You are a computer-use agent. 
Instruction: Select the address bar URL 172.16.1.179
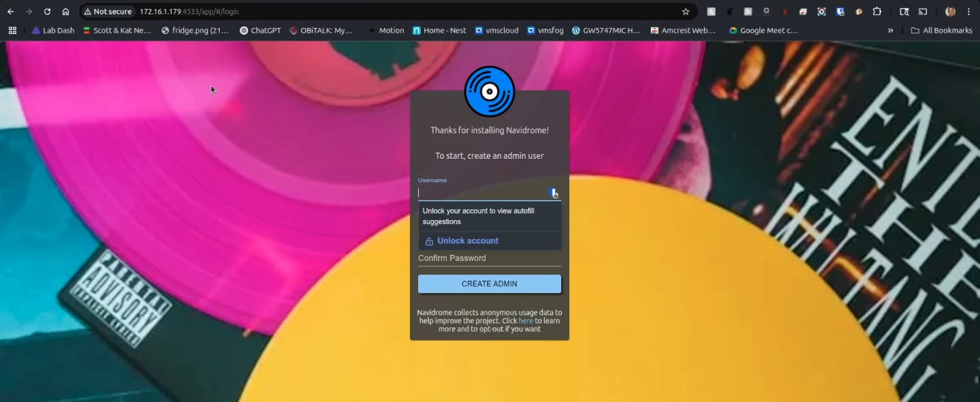point(189,12)
